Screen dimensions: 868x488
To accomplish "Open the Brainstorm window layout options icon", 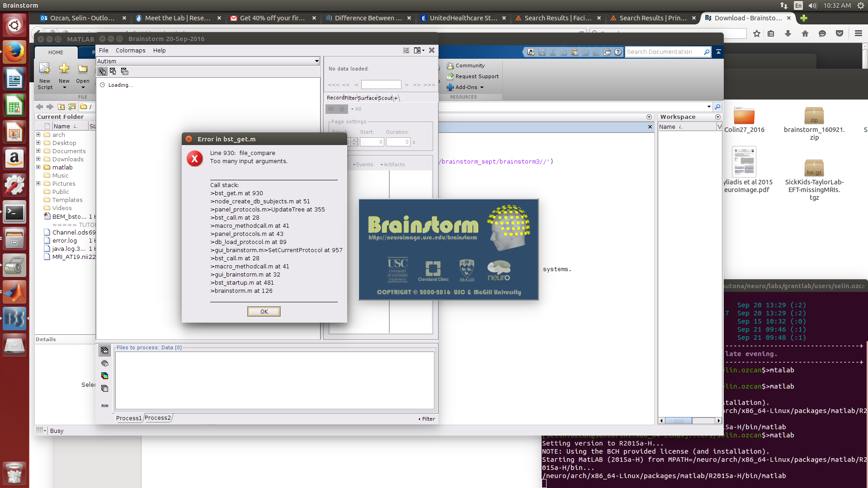I will pos(419,51).
